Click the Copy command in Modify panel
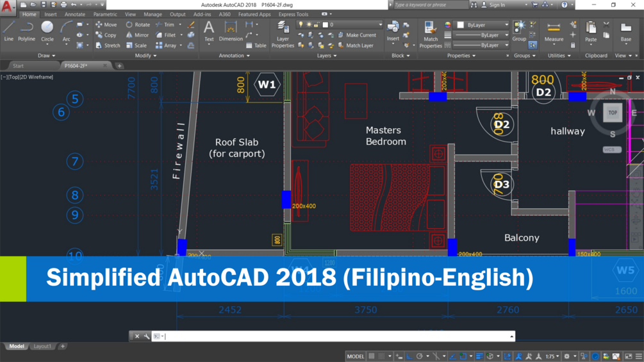644x362 pixels. coord(106,35)
